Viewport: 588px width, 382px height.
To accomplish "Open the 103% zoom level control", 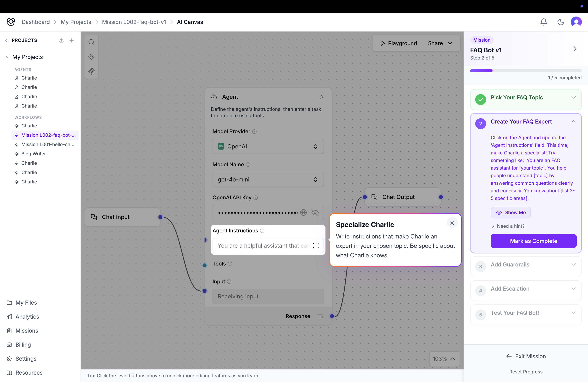I will [x=444, y=359].
